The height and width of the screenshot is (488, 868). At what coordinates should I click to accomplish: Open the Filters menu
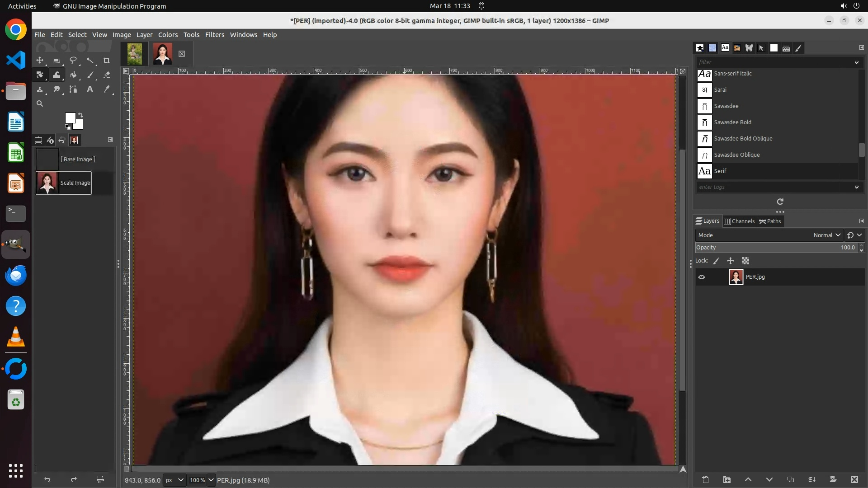click(x=214, y=35)
